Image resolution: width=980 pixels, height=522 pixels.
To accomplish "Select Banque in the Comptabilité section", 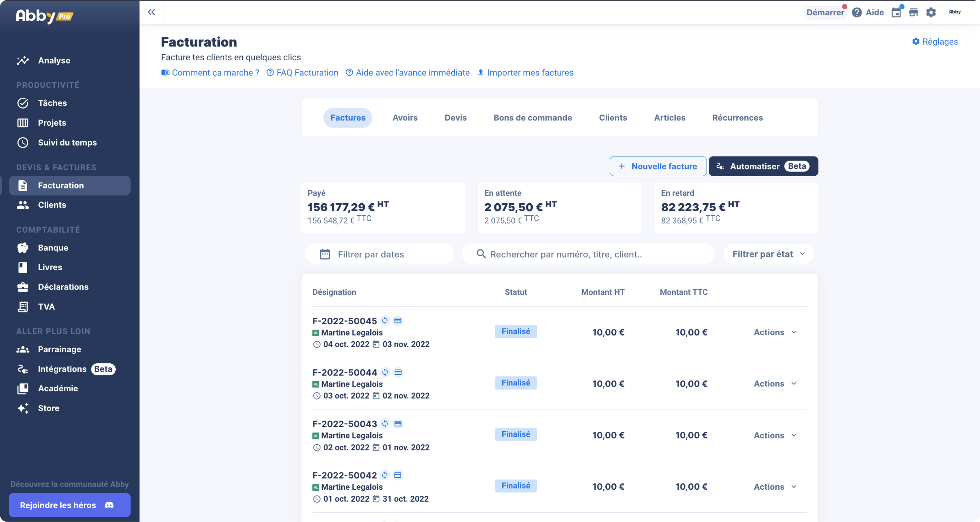I will (53, 248).
